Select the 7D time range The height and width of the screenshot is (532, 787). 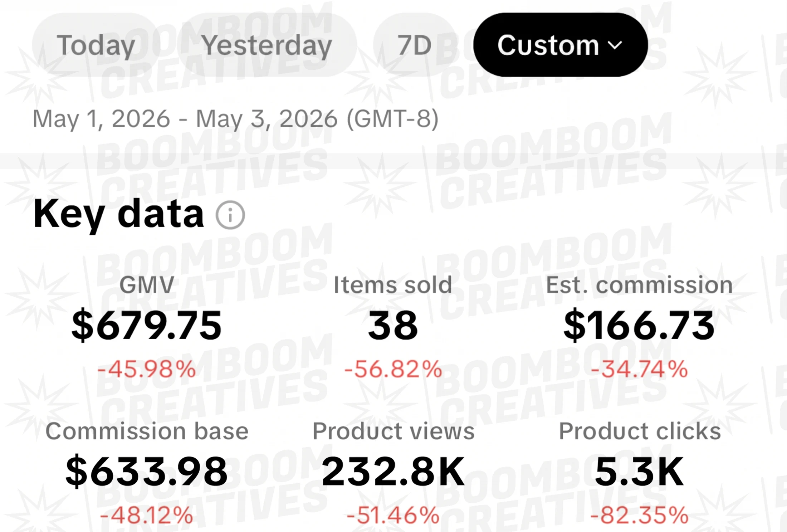click(x=414, y=45)
